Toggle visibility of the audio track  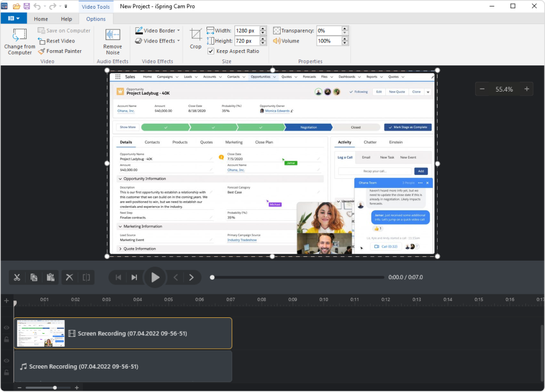click(6, 361)
